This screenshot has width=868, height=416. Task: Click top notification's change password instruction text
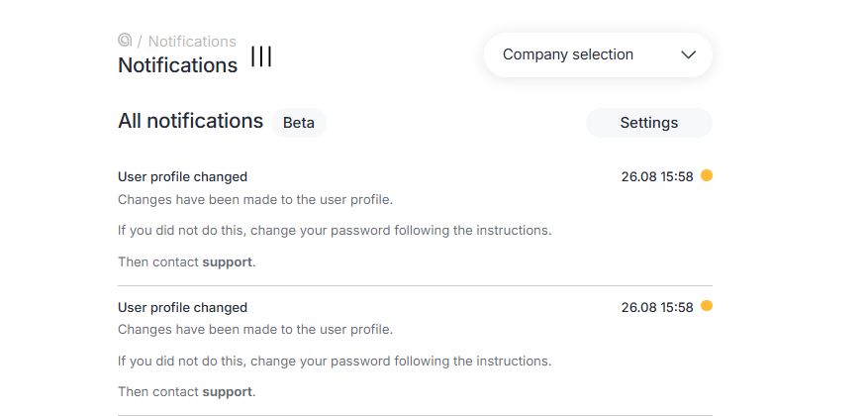click(x=335, y=231)
